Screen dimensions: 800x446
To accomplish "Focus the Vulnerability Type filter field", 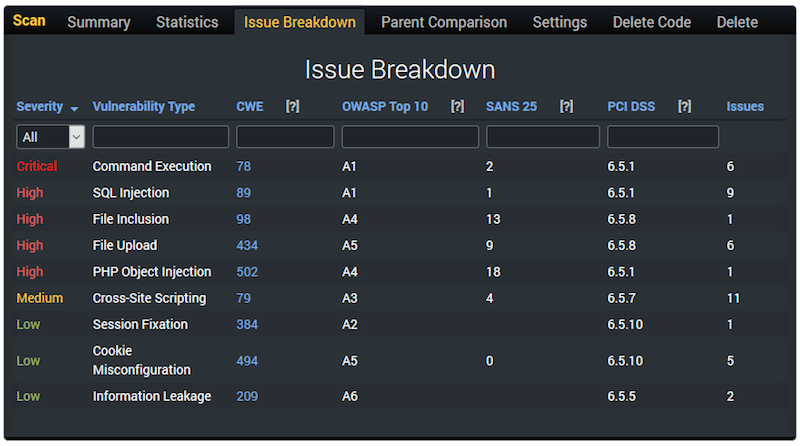I will click(161, 137).
